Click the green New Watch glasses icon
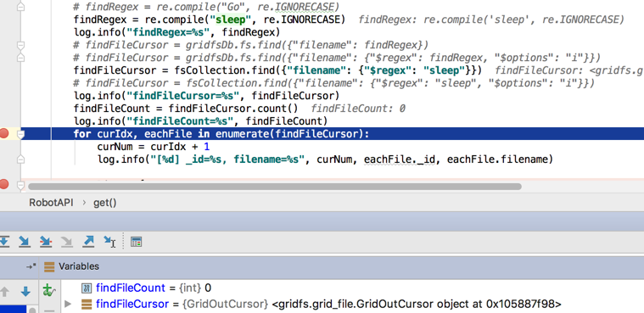This screenshot has width=644, height=313. pos(49,291)
